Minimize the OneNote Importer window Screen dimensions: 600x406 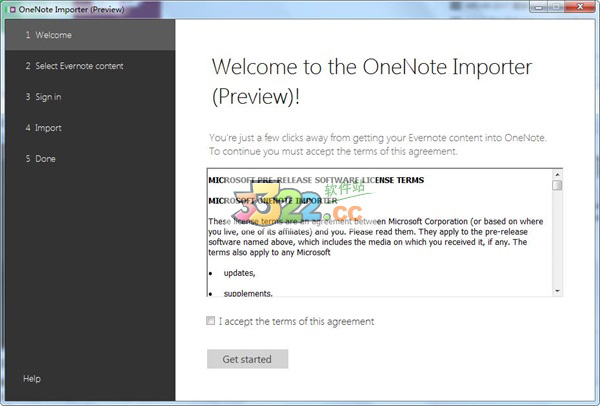[539, 7]
